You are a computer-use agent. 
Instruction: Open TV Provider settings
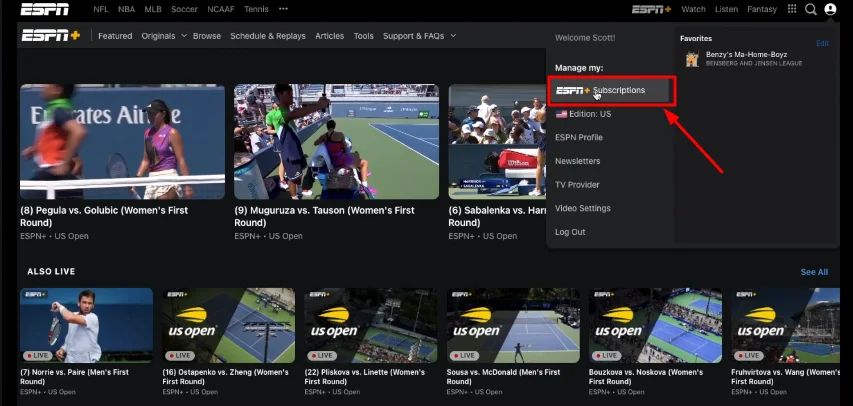577,184
